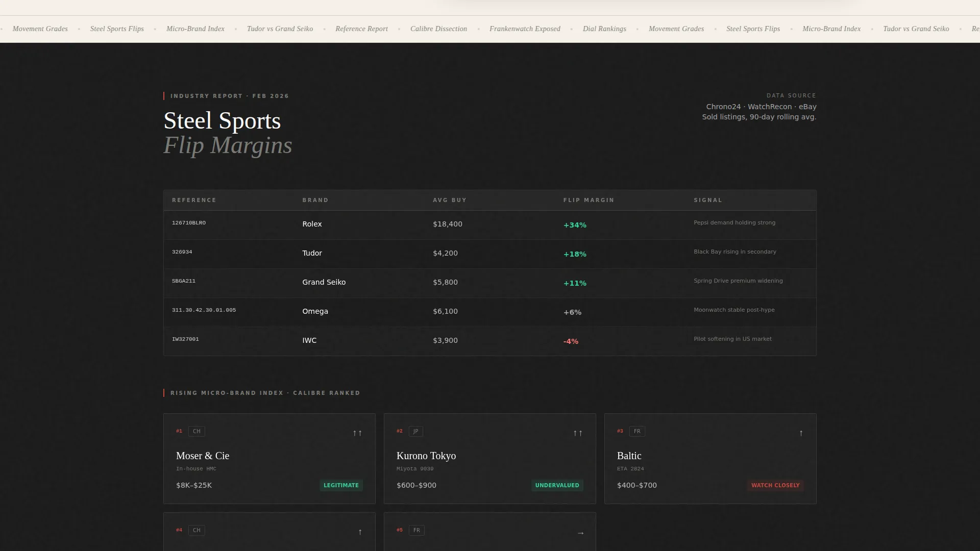The height and width of the screenshot is (551, 980).
Task: Click the 'ETA 2824' calibre text
Action: point(630,469)
